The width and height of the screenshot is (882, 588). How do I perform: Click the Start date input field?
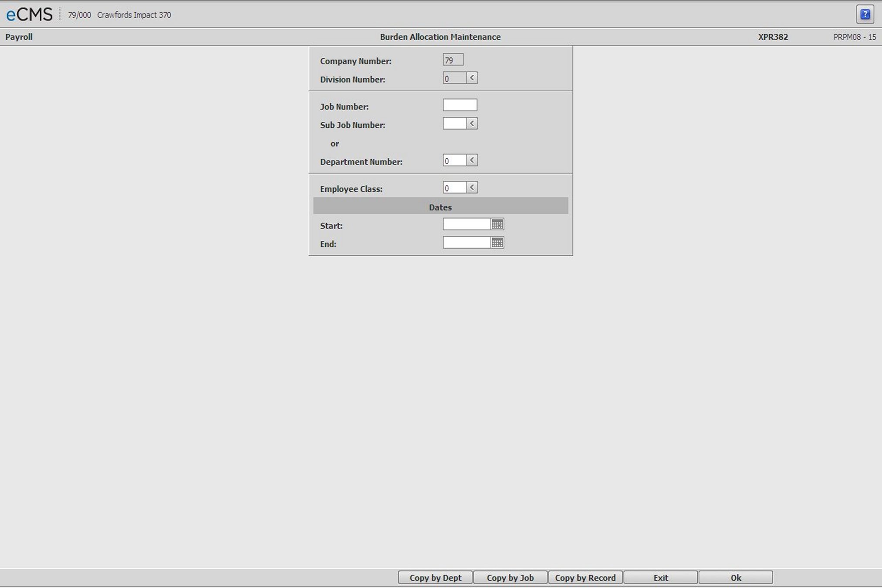tap(466, 224)
